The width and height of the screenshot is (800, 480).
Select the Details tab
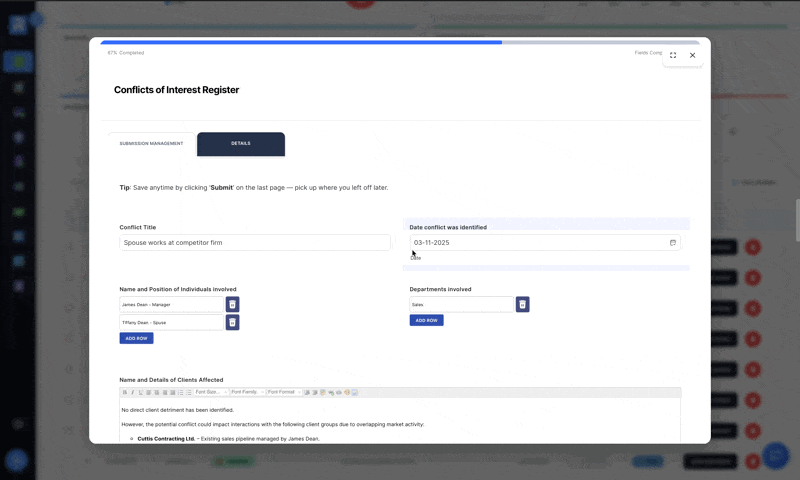(x=241, y=144)
